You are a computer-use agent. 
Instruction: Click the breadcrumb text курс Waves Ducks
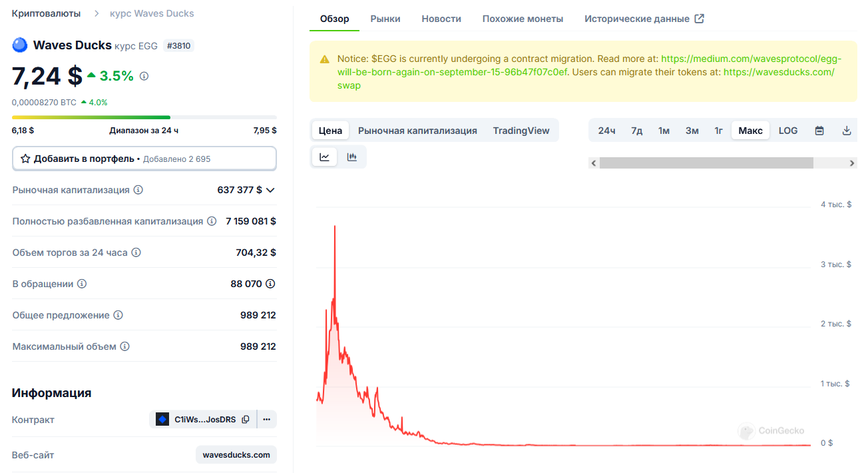pos(152,13)
